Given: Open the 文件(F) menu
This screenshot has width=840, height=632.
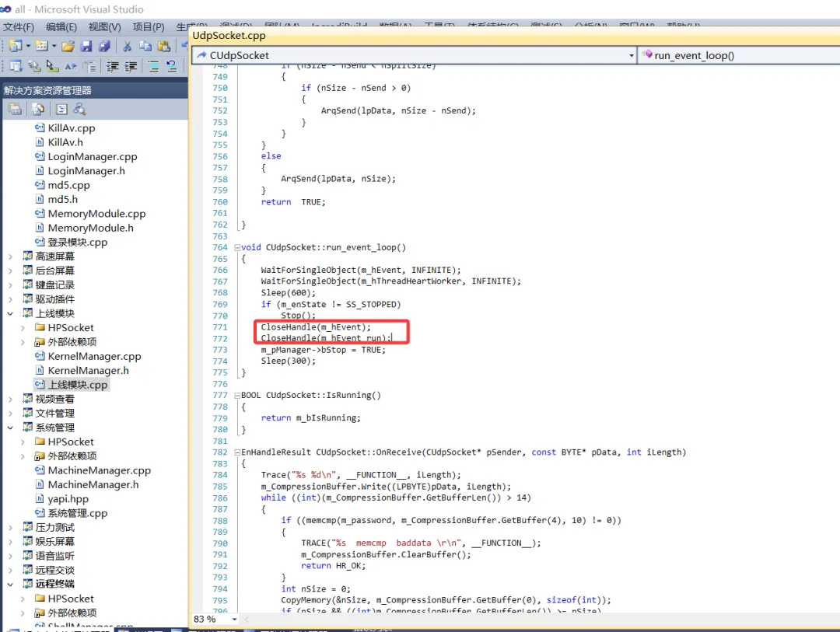Looking at the screenshot, I should tap(19, 26).
